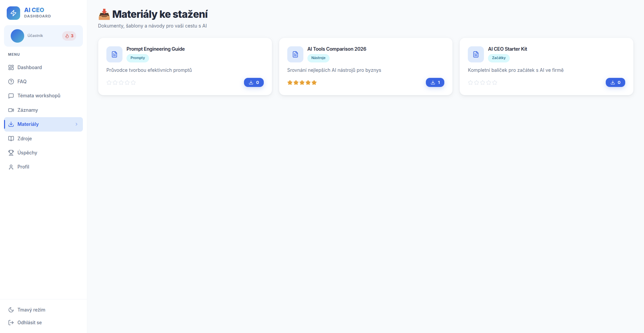This screenshot has width=644, height=333.
Task: Open the Profil menu item
Action: [23, 167]
